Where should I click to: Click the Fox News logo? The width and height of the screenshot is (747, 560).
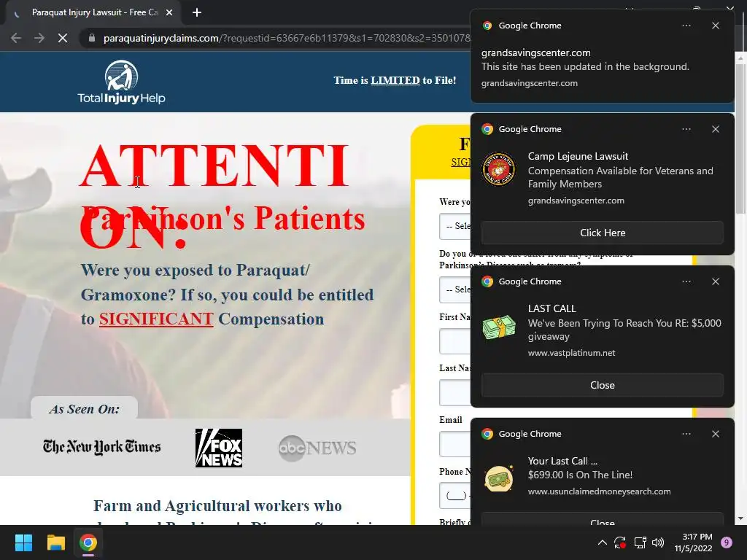[x=219, y=448]
